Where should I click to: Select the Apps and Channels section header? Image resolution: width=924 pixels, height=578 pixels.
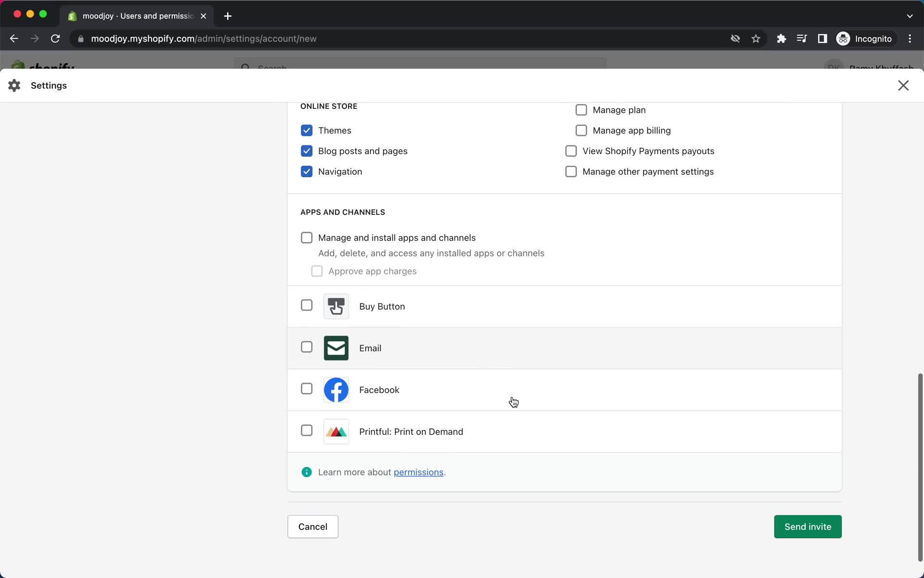pos(343,212)
